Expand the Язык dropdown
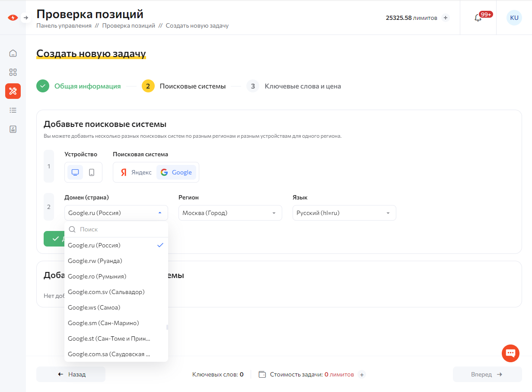532x392 pixels. pos(344,213)
